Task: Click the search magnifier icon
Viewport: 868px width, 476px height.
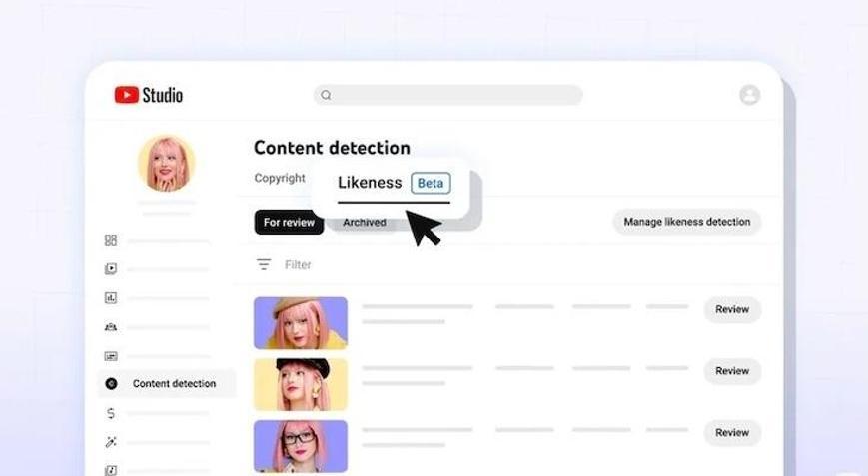Action: [326, 95]
